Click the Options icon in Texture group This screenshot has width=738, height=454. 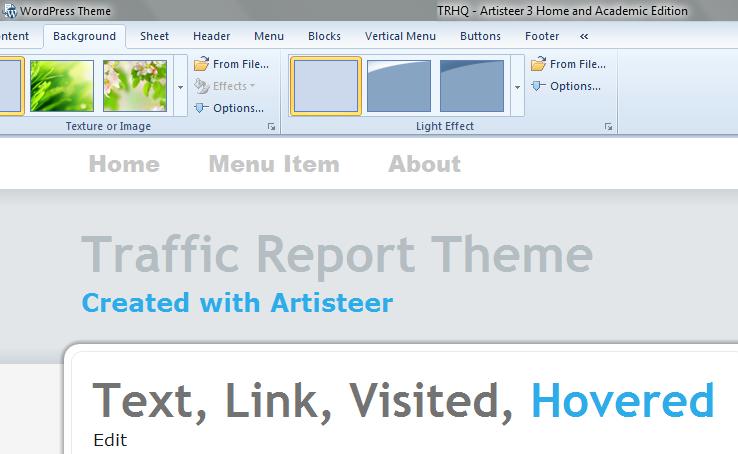coord(200,108)
